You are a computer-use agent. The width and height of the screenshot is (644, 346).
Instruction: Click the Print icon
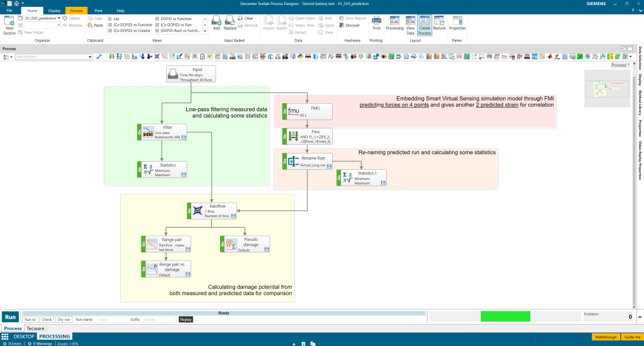(x=376, y=21)
